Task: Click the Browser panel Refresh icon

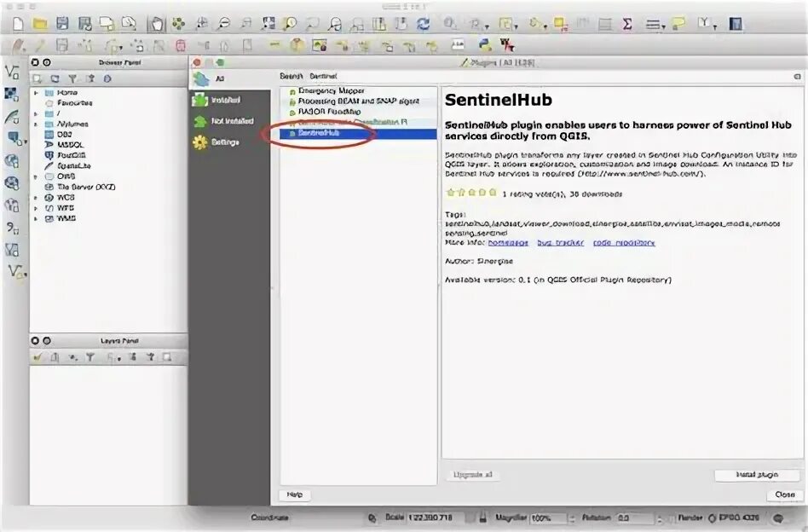Action: 55,79
